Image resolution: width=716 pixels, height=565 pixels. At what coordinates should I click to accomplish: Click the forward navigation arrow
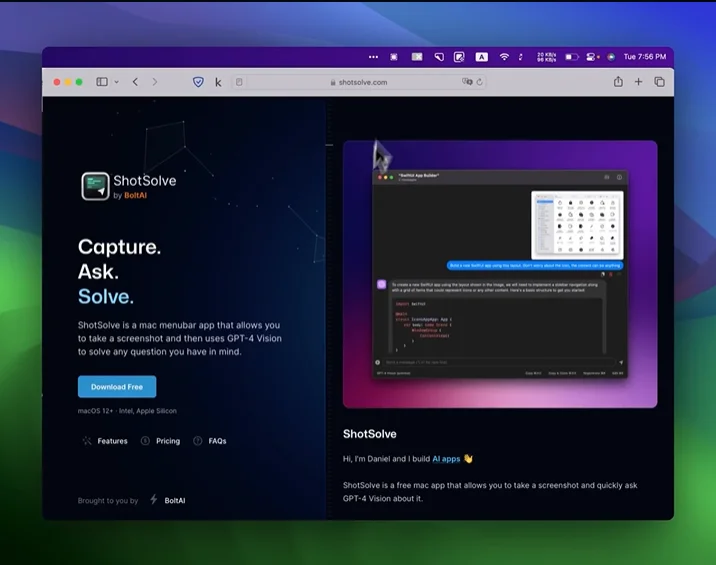(x=155, y=82)
